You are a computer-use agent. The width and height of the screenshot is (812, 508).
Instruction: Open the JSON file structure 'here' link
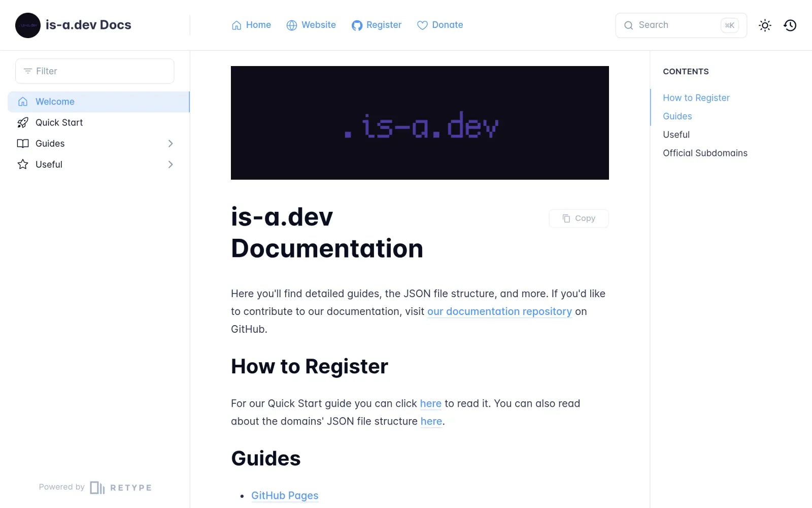[x=431, y=421]
